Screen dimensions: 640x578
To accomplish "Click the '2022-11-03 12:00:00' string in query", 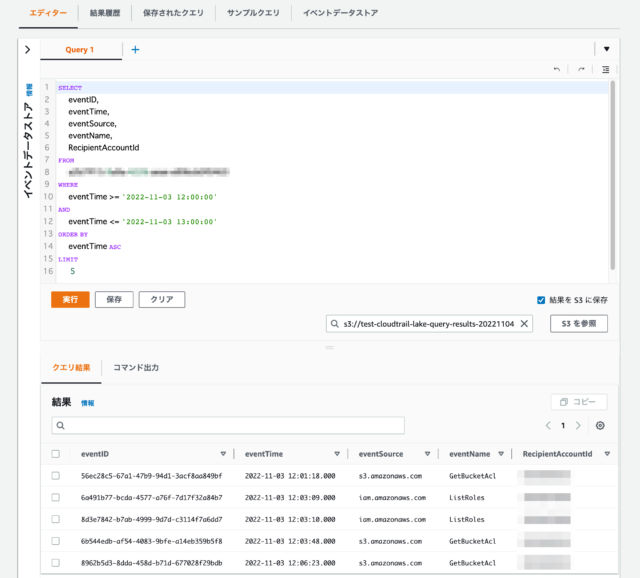I will pyautogui.click(x=169, y=197).
